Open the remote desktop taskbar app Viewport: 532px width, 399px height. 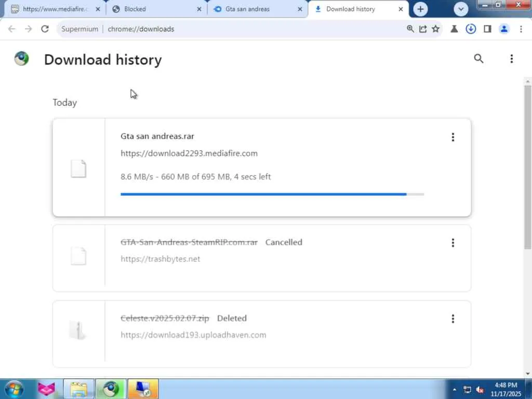[x=143, y=389]
